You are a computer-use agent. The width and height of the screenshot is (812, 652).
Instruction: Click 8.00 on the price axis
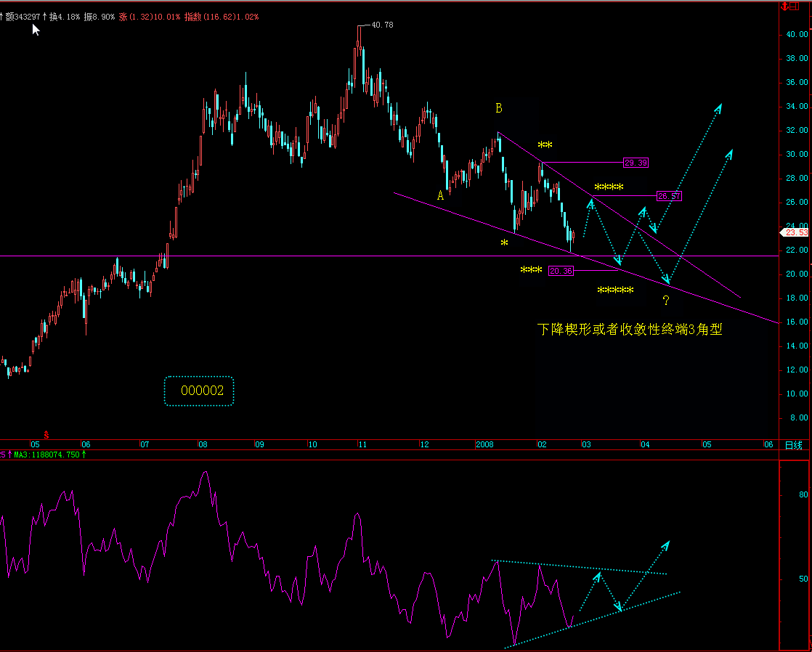pyautogui.click(x=799, y=418)
